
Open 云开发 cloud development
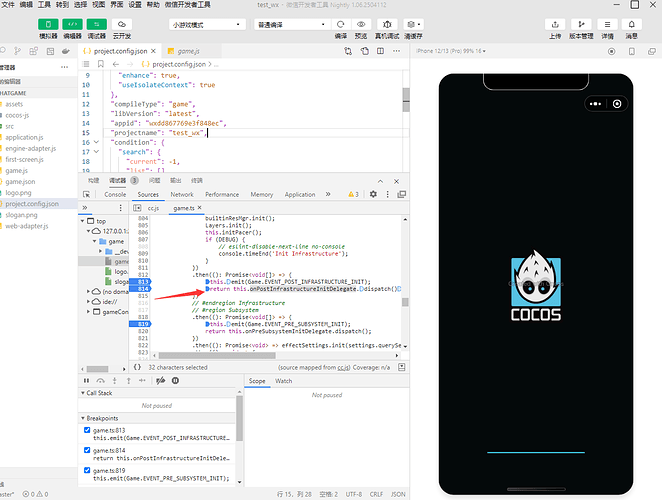[x=122, y=24]
